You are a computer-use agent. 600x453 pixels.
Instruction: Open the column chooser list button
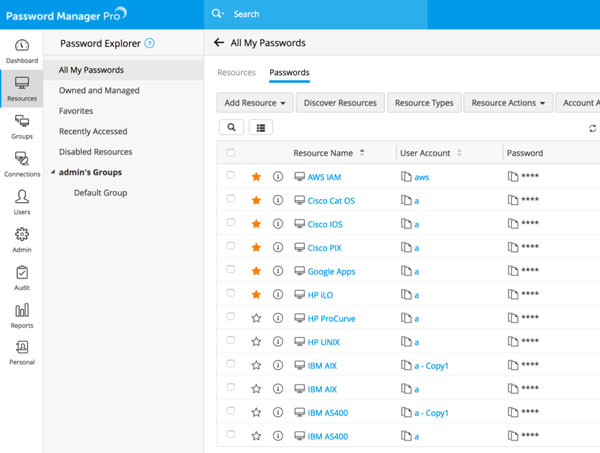click(x=260, y=127)
